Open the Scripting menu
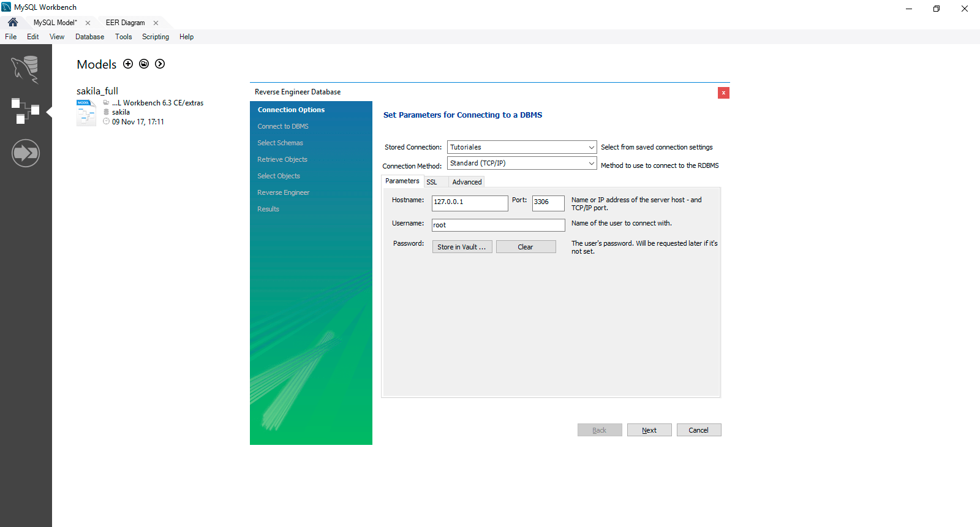 (156, 37)
